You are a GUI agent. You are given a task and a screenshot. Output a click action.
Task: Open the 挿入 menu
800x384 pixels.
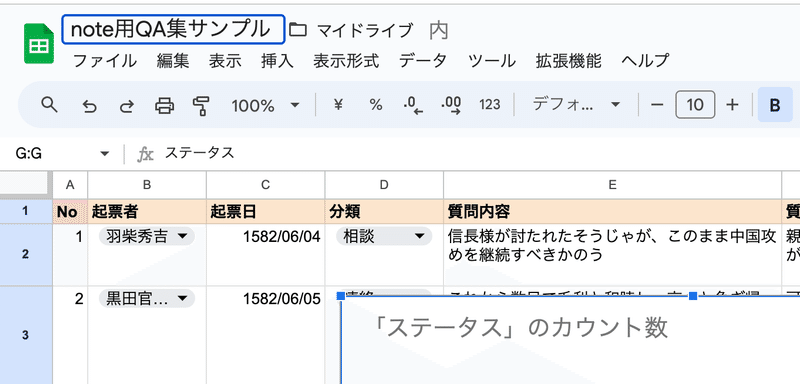tap(277, 61)
